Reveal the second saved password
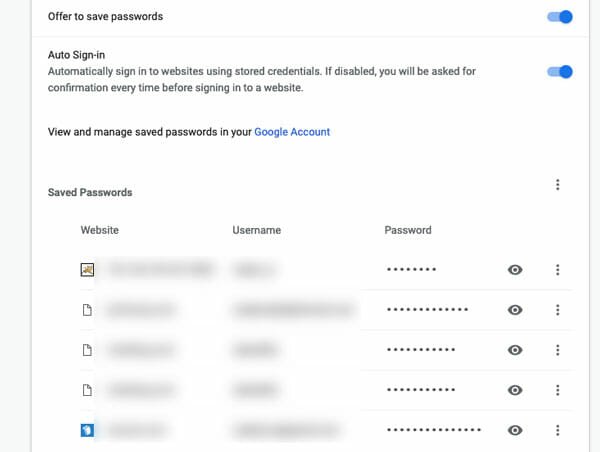Image resolution: width=600 pixels, height=452 pixels. [515, 310]
